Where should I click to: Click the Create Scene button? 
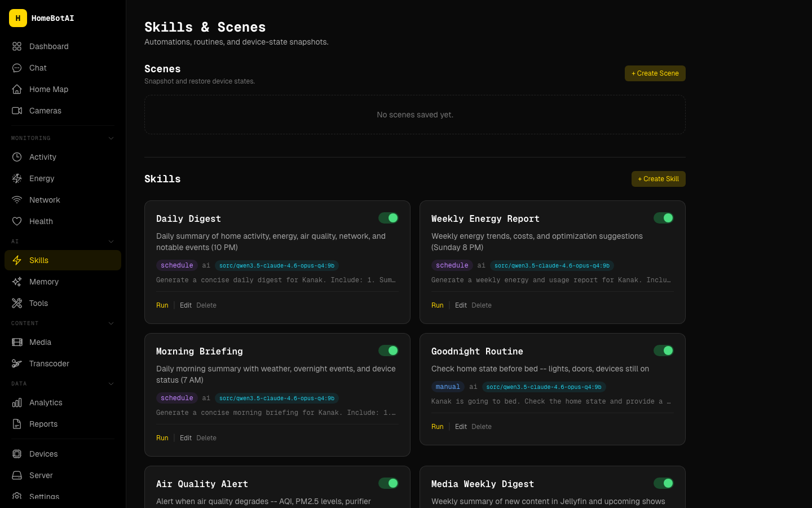(x=655, y=73)
